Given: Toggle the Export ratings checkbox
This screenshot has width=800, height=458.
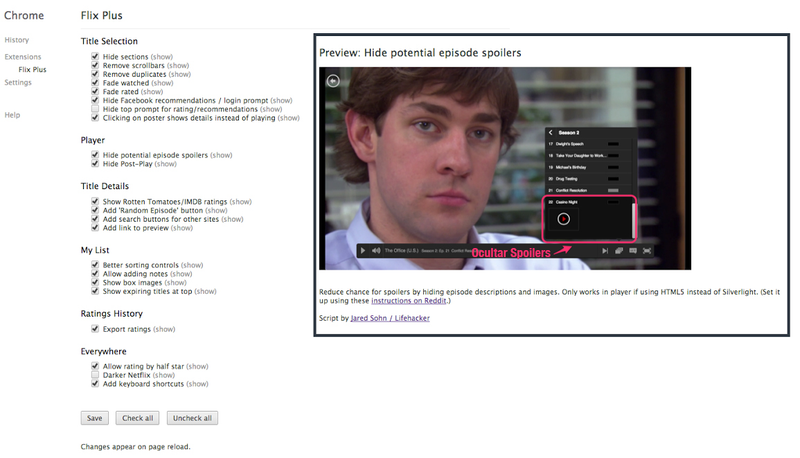Looking at the screenshot, I should [95, 328].
